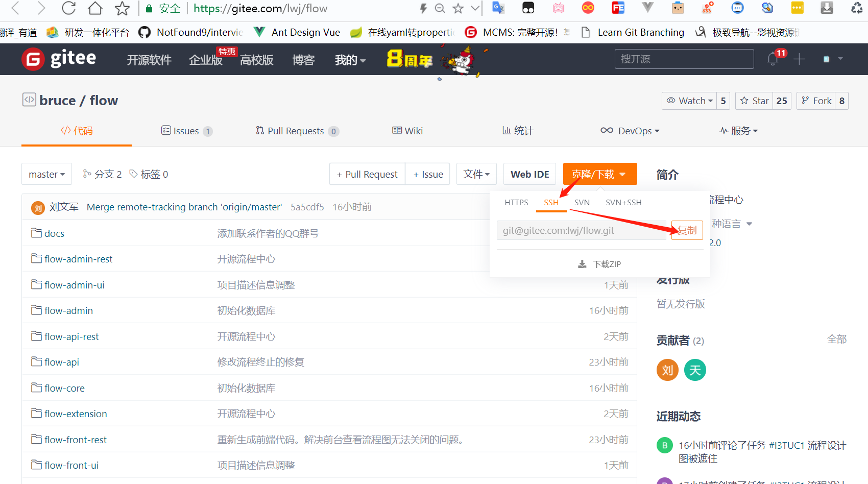This screenshot has width=868, height=484.
Task: Click the + Pull Request button
Action: 367,174
